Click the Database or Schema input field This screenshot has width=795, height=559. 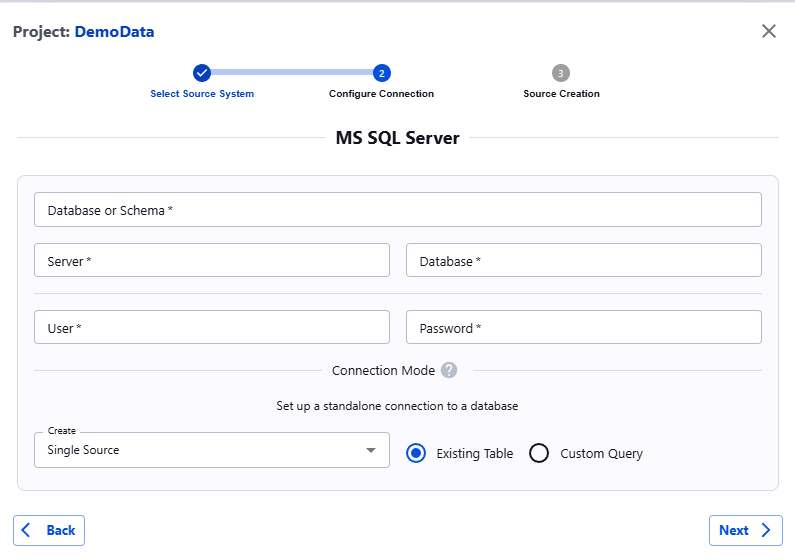[x=397, y=210]
